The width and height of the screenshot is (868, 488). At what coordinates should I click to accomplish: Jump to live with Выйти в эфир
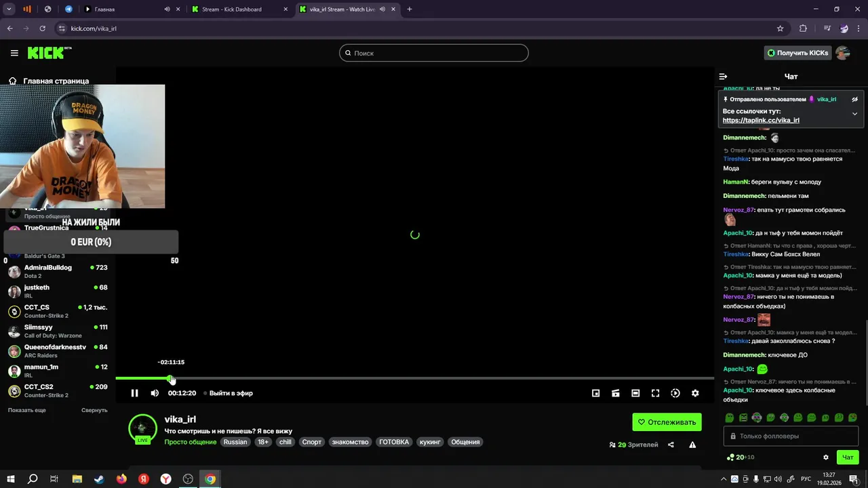pos(229,393)
